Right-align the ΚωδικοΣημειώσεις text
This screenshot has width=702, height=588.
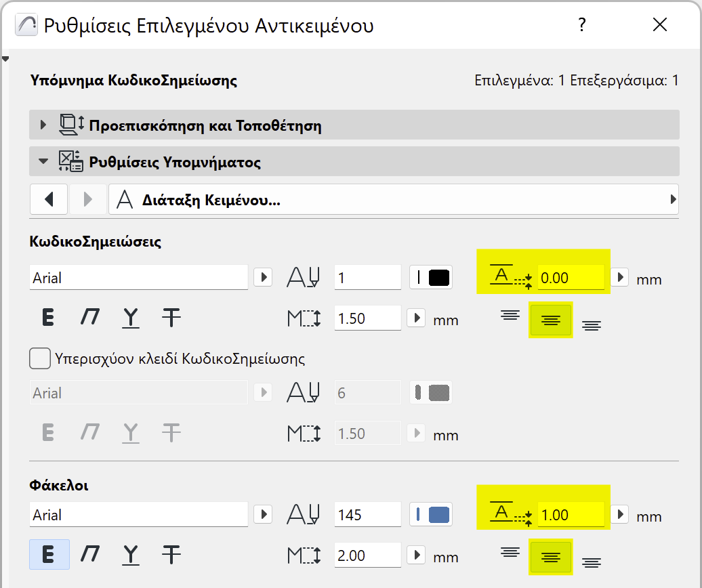pyautogui.click(x=591, y=326)
